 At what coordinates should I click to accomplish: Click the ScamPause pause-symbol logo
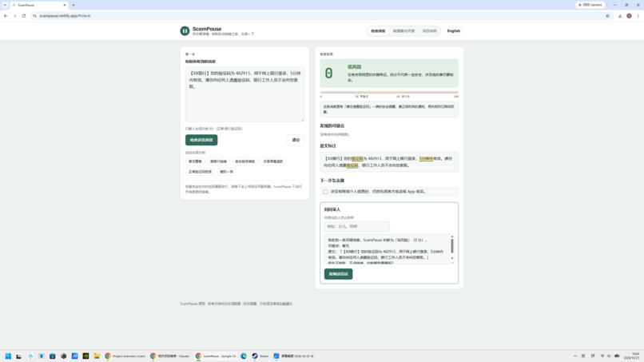click(185, 31)
